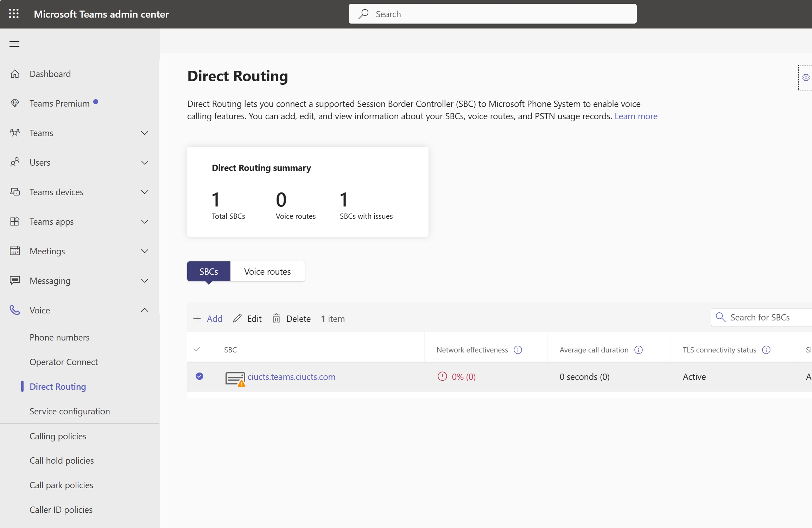Click the plus icon next to Add
This screenshot has width=812, height=528.
coord(197,319)
